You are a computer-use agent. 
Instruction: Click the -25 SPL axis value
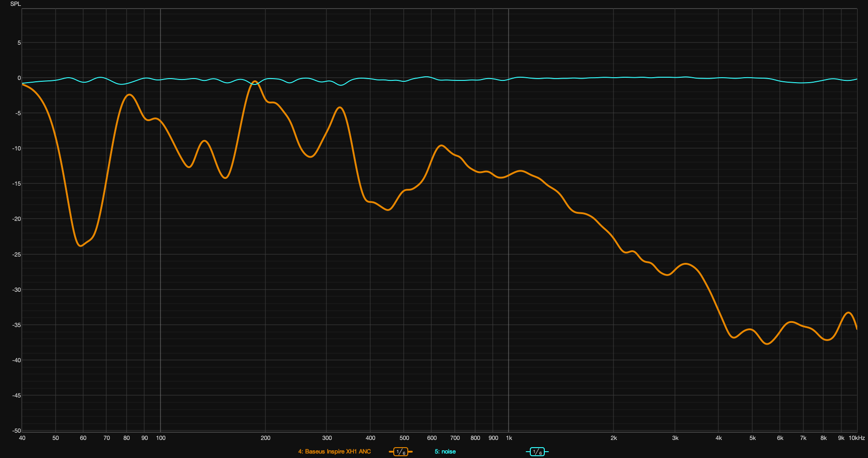[x=17, y=255]
